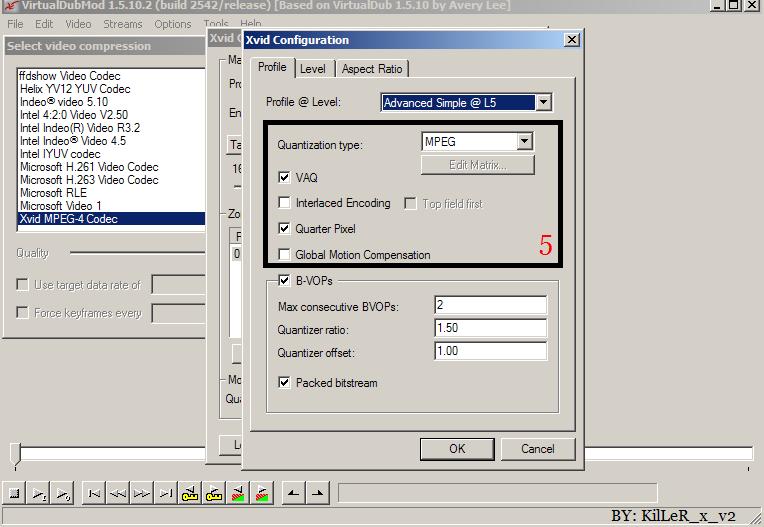Click the Quality slider track
764x527 pixels.
click(x=137, y=252)
